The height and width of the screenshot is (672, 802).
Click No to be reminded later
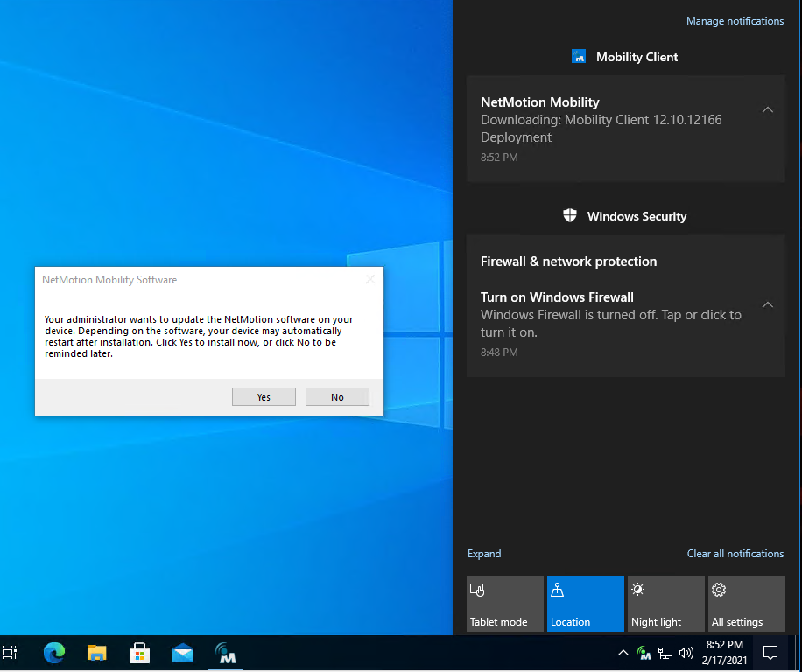pyautogui.click(x=337, y=397)
